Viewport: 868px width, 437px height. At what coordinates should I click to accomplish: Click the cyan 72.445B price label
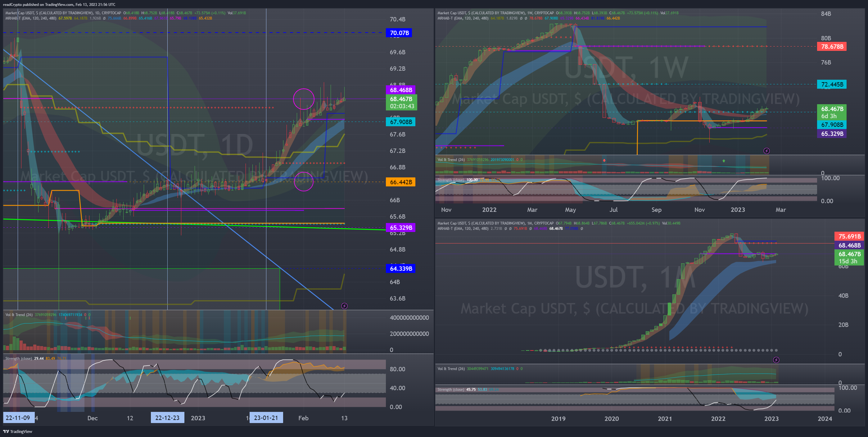(x=832, y=84)
